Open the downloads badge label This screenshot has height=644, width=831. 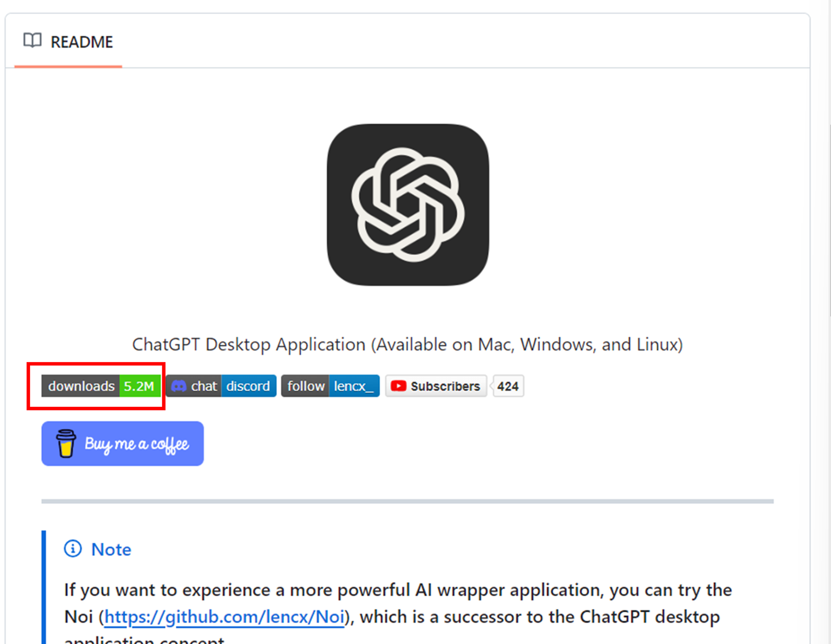81,386
